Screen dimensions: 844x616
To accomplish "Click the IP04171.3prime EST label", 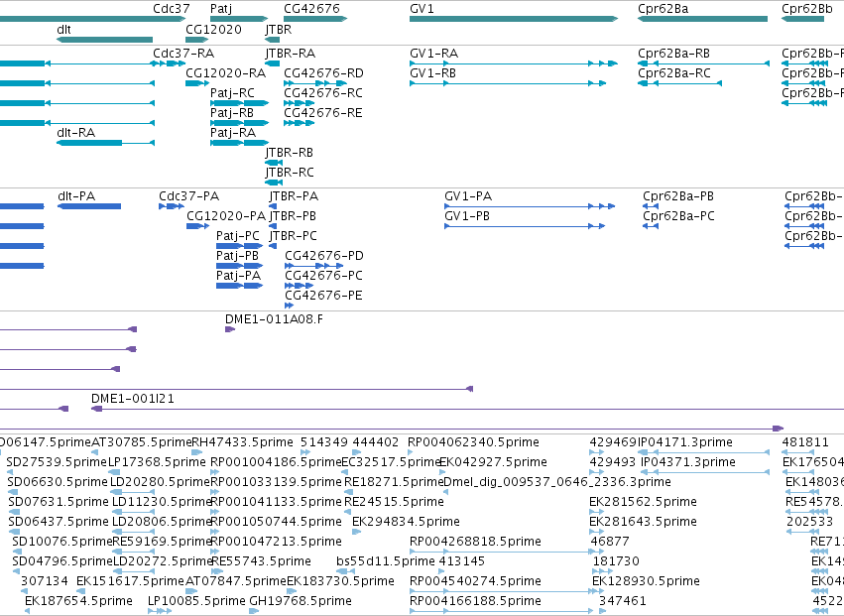I will 685,442.
